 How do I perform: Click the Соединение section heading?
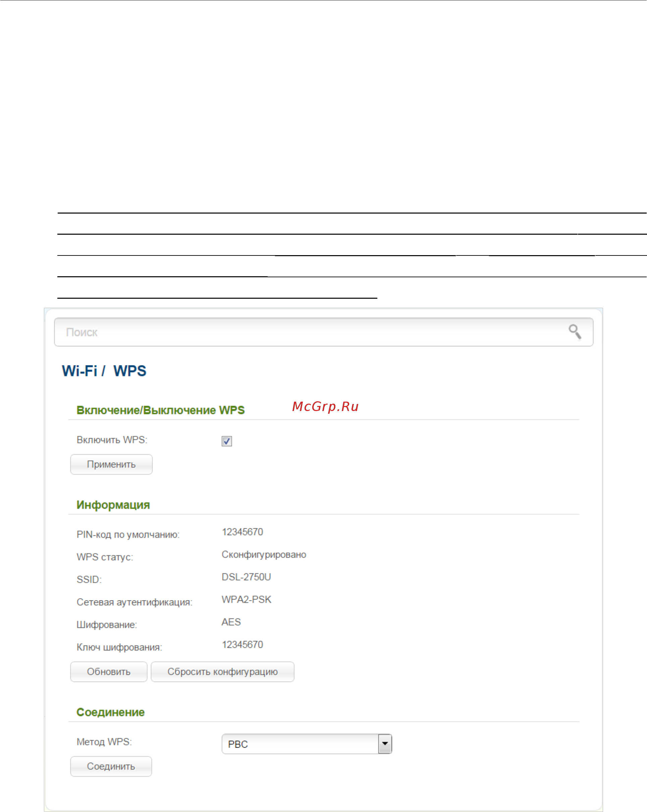[x=110, y=712]
